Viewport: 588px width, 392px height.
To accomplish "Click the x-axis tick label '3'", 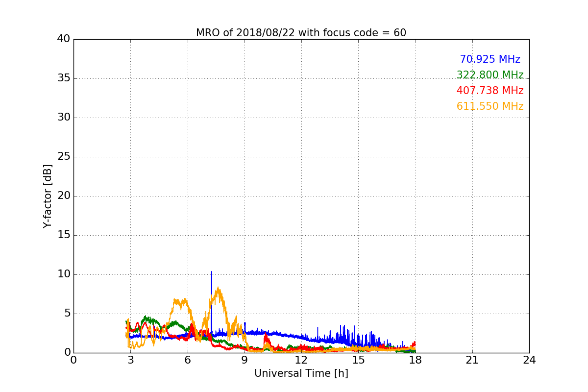I will [x=130, y=360].
